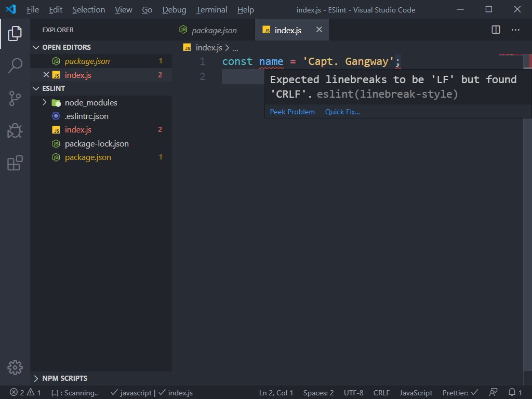Open the File menu
The image size is (532, 399).
pyautogui.click(x=33, y=10)
